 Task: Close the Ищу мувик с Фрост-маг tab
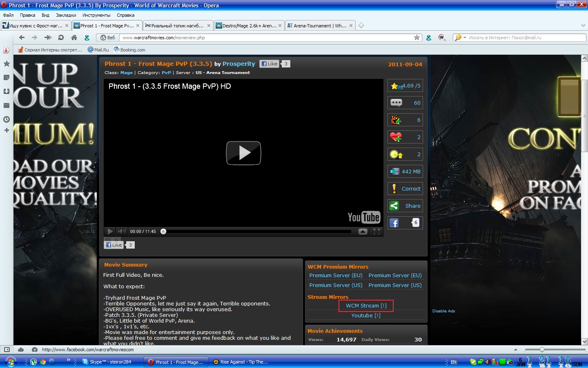click(67, 25)
